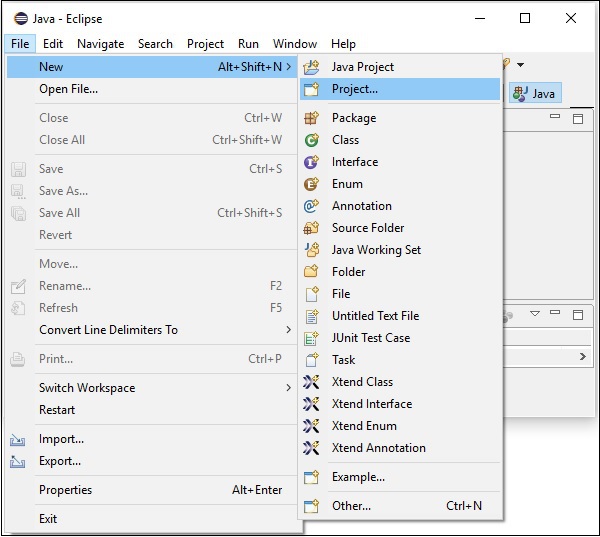The height and width of the screenshot is (537, 600).
Task: Click the JUnit Test Case icon
Action: (311, 338)
